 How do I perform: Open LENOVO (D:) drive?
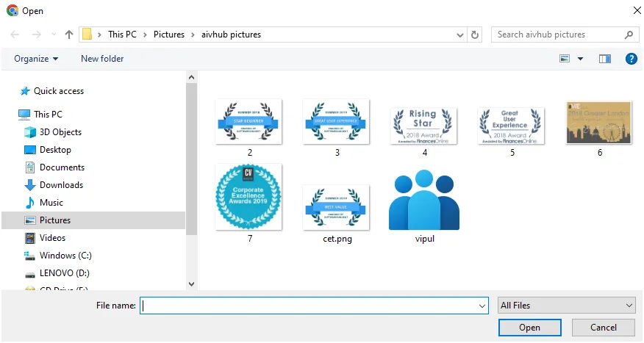point(65,273)
